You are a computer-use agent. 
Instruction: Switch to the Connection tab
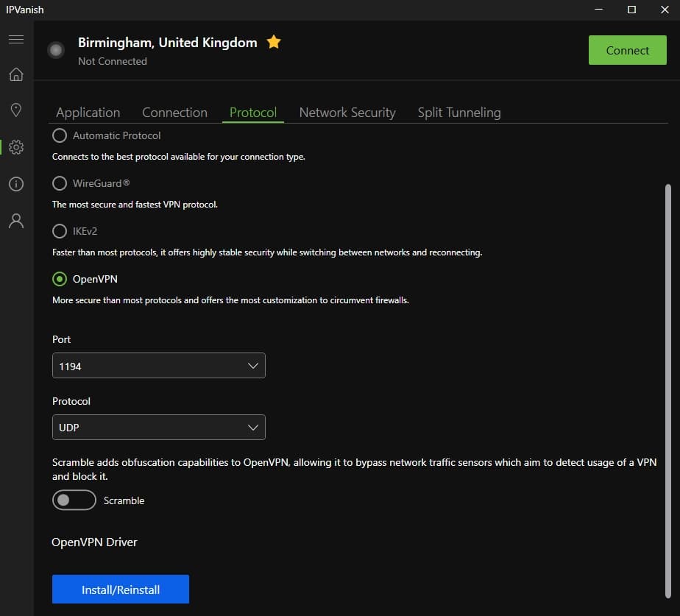pyautogui.click(x=174, y=113)
